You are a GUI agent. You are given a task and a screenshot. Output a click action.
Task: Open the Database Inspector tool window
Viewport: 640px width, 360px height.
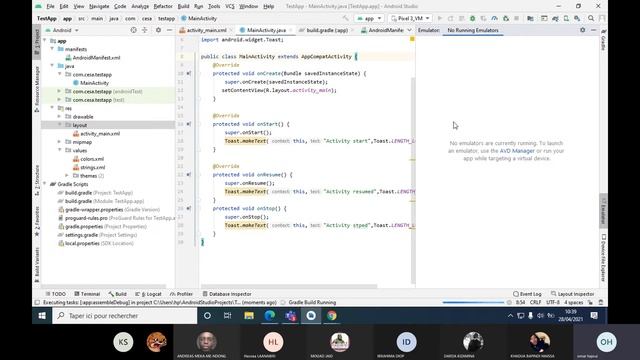[x=227, y=294]
